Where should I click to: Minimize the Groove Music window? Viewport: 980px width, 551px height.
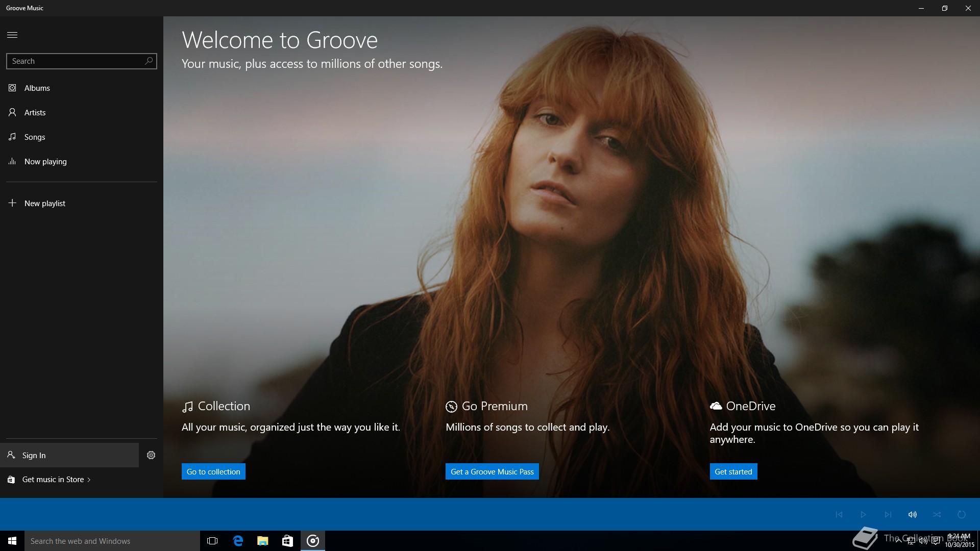click(x=921, y=8)
